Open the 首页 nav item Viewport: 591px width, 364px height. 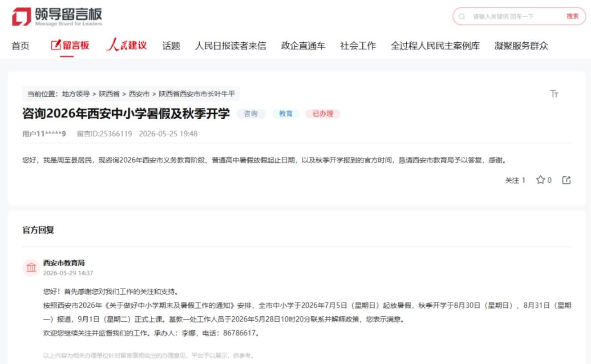pyautogui.click(x=20, y=46)
